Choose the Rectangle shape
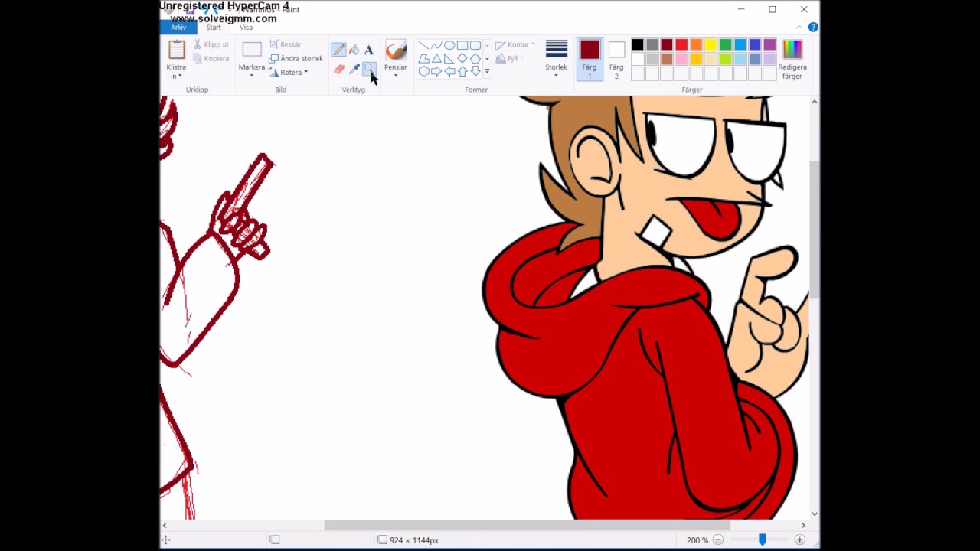The height and width of the screenshot is (551, 980). coord(462,45)
